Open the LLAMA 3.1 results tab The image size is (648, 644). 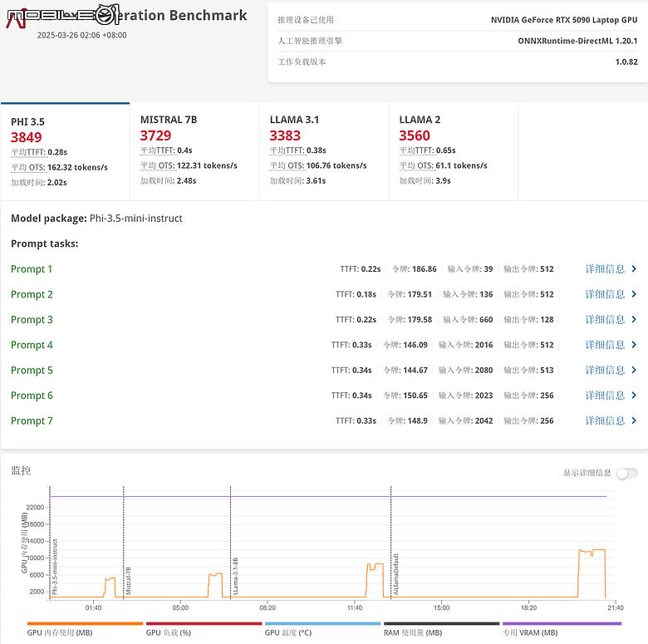point(324,152)
